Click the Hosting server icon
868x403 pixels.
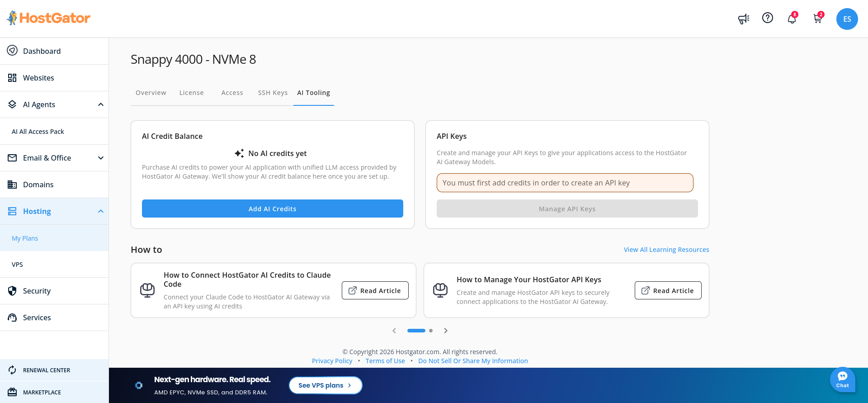click(12, 211)
